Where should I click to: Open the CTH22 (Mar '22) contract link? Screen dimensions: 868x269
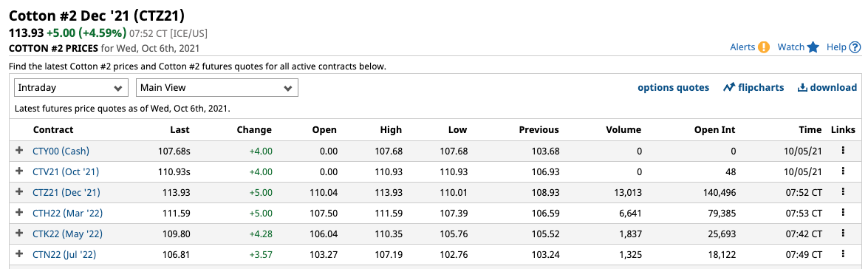(67, 213)
